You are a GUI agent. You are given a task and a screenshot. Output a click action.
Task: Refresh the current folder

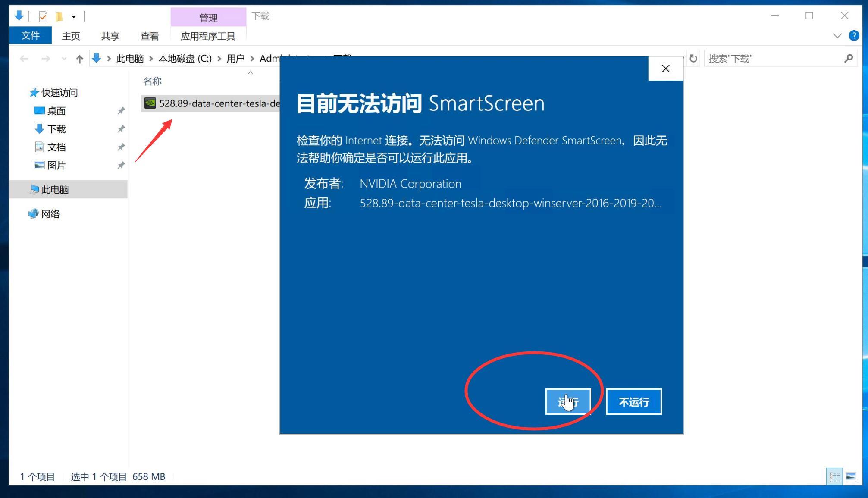[x=693, y=58]
